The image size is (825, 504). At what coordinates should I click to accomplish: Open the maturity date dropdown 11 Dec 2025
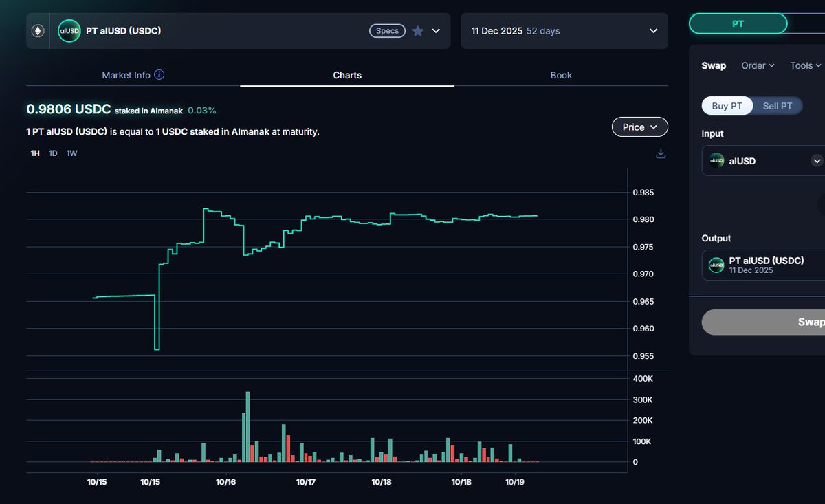(x=564, y=31)
